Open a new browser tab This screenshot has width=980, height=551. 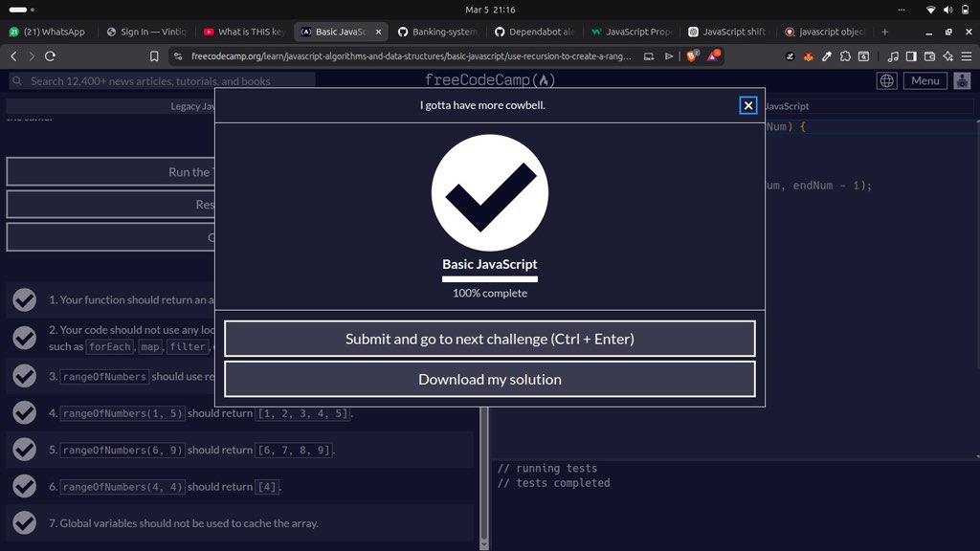(x=884, y=32)
